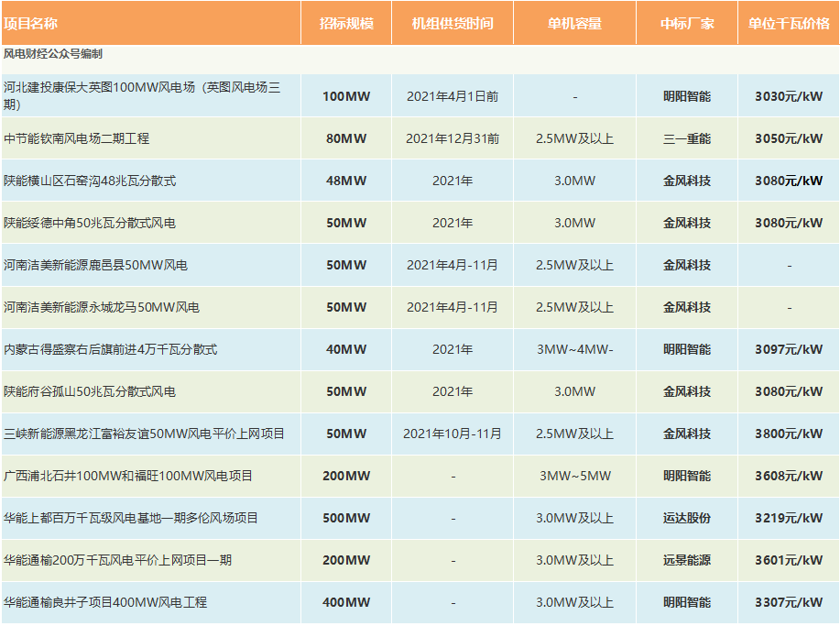840x626 pixels.
Task: Click 3080元/kW in 陕能绥德 row
Action: (x=789, y=223)
